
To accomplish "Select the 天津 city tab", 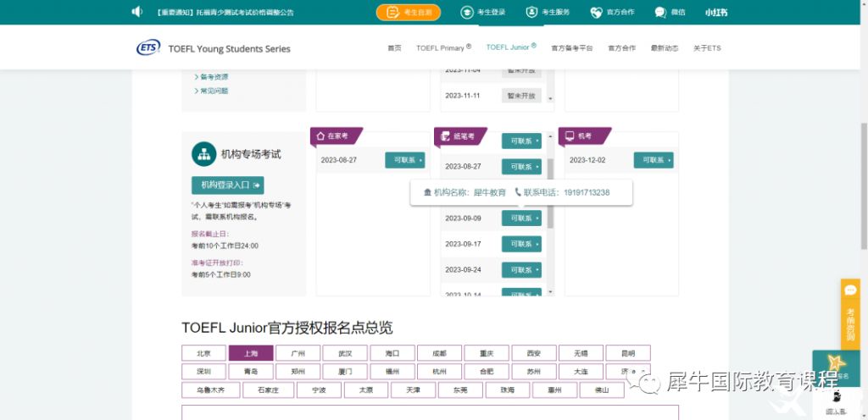I will coord(413,390).
